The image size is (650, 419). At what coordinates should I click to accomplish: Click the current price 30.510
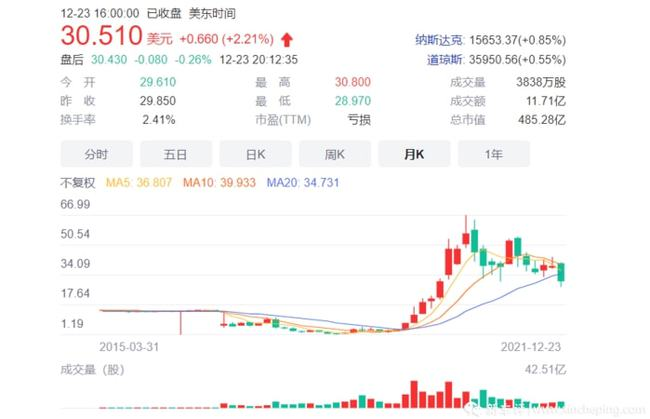102,35
